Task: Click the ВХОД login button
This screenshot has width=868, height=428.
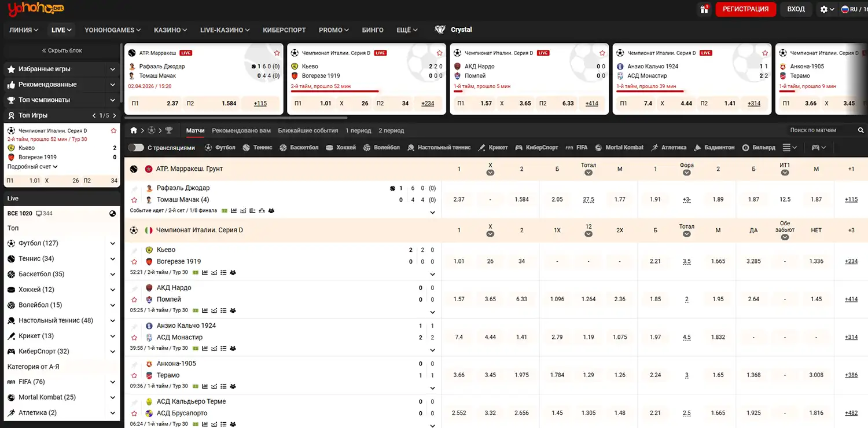Action: pos(796,9)
